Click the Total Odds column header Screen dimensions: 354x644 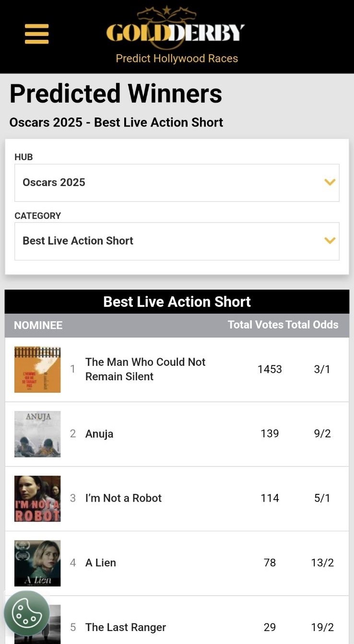[x=312, y=325]
